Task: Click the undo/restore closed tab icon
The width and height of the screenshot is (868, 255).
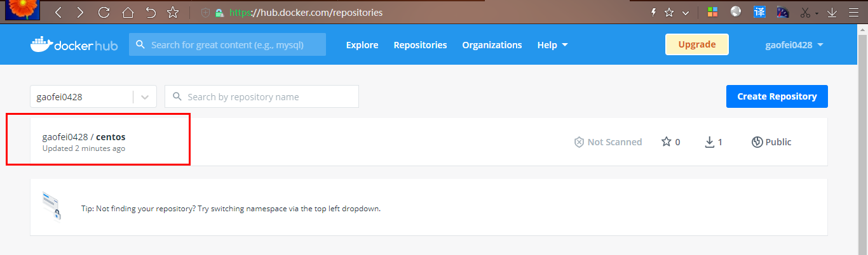Action: pos(150,12)
